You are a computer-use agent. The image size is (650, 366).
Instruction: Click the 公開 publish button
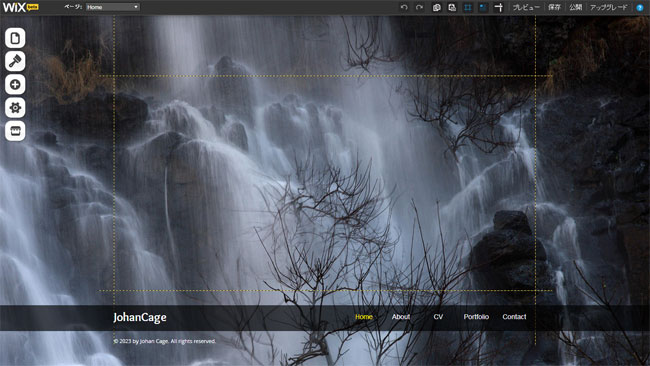575,7
